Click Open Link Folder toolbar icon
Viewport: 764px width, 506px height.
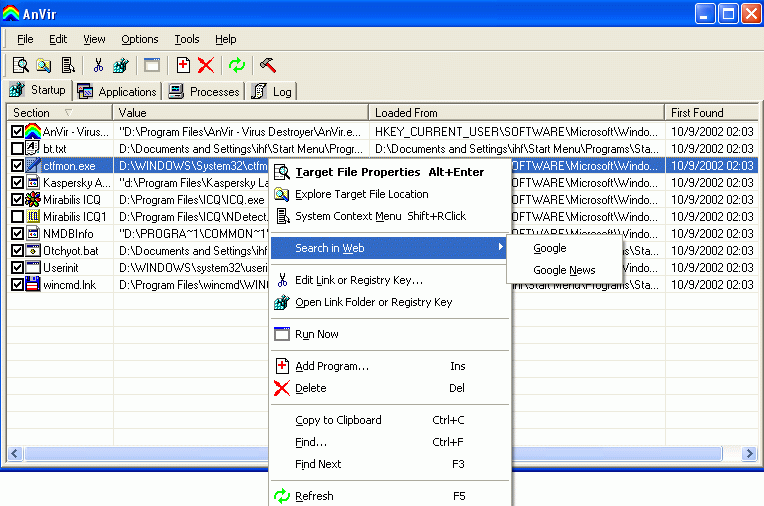121,65
